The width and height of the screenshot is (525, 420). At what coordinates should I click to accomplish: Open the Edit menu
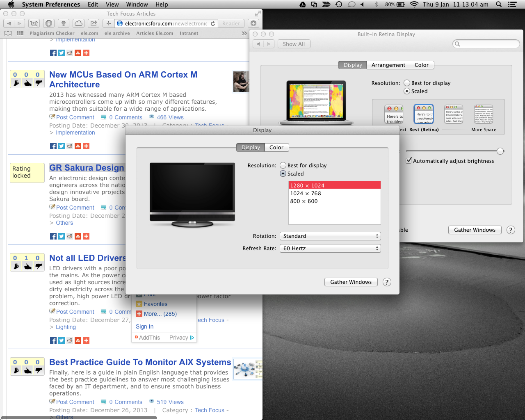93,5
